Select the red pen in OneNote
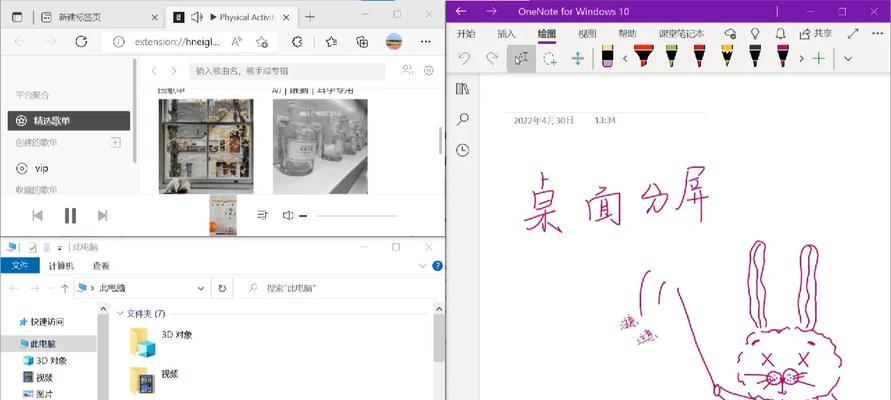This screenshot has height=400, width=891. coord(700,56)
